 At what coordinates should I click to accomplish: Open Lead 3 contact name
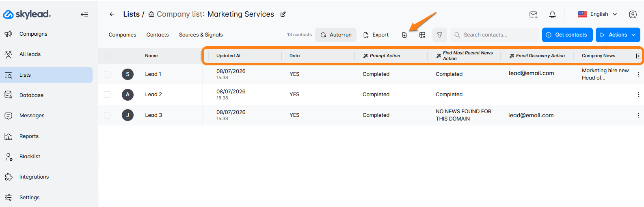[153, 115]
